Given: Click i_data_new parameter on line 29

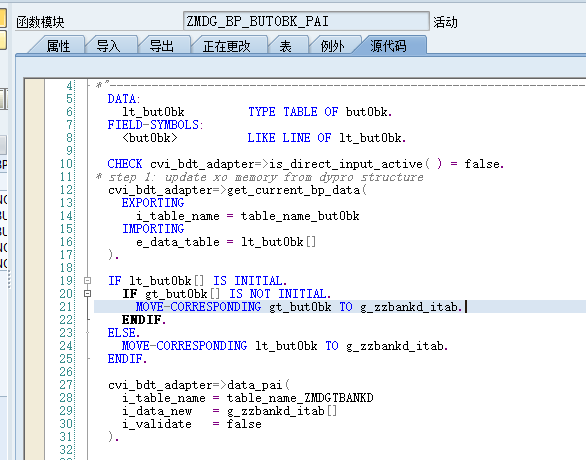Looking at the screenshot, I should tap(157, 411).
